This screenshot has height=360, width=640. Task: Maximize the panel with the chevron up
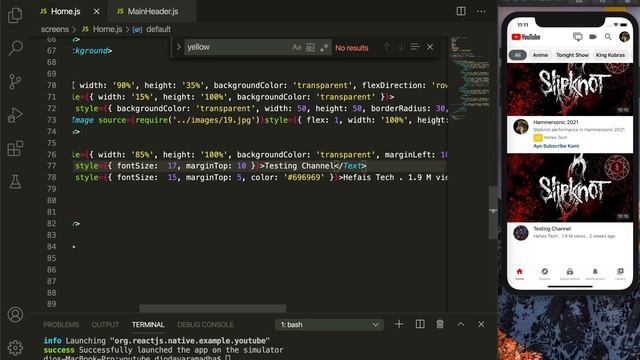tap(460, 324)
